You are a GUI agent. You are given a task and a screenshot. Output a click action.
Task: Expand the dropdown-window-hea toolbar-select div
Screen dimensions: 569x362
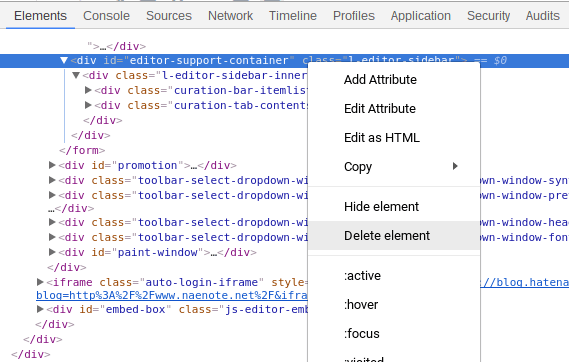pyautogui.click(x=52, y=222)
